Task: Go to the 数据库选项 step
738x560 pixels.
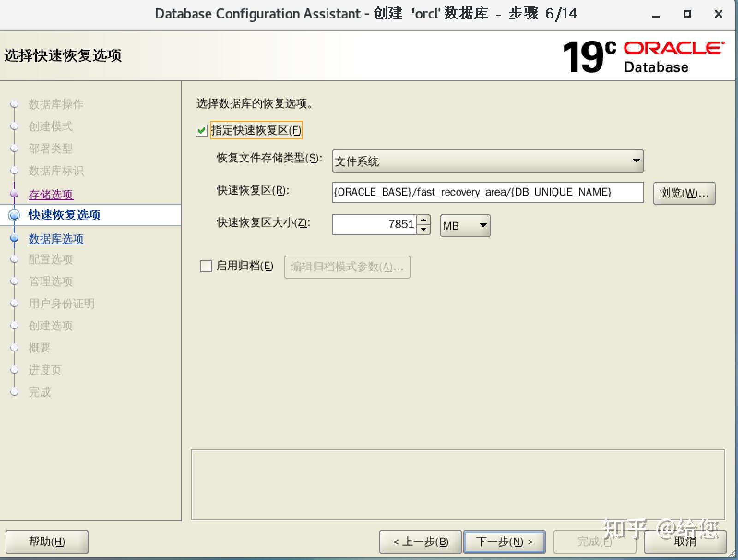Action: (x=56, y=239)
